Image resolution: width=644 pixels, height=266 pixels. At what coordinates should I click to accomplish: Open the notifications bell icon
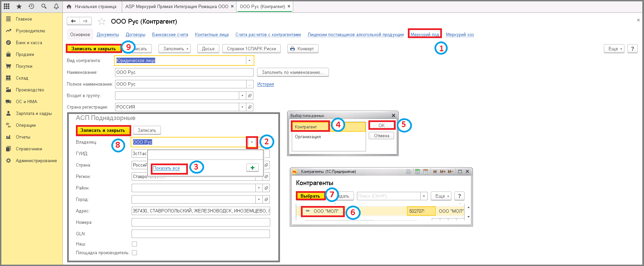point(56,6)
